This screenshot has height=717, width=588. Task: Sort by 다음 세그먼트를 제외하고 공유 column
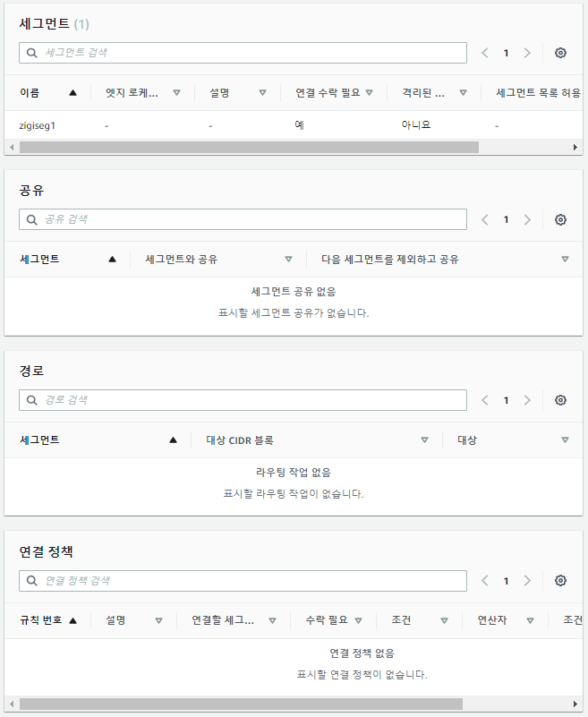click(445, 260)
